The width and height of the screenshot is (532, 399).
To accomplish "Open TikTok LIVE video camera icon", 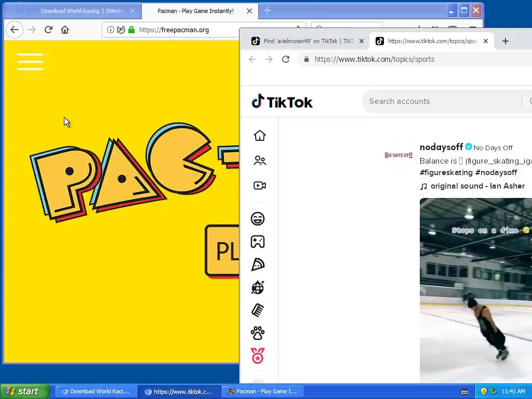I will 260,185.
